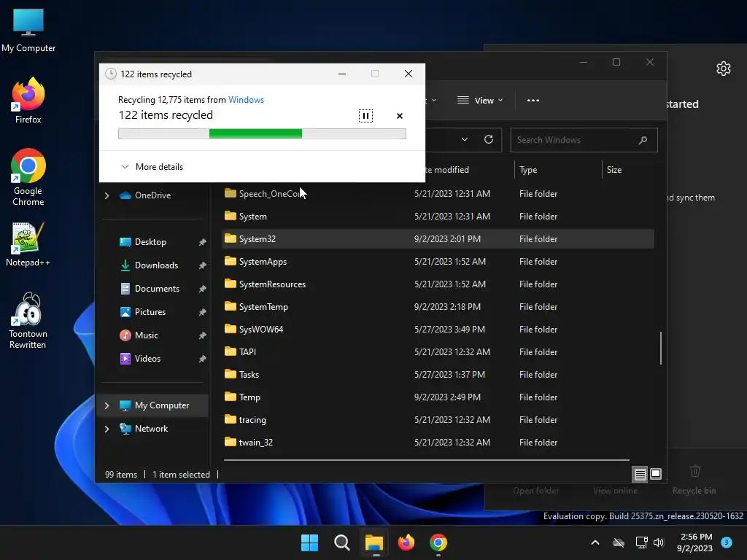Click the search magnifier icon in Explorer
This screenshot has width=747, height=560.
pyautogui.click(x=643, y=140)
